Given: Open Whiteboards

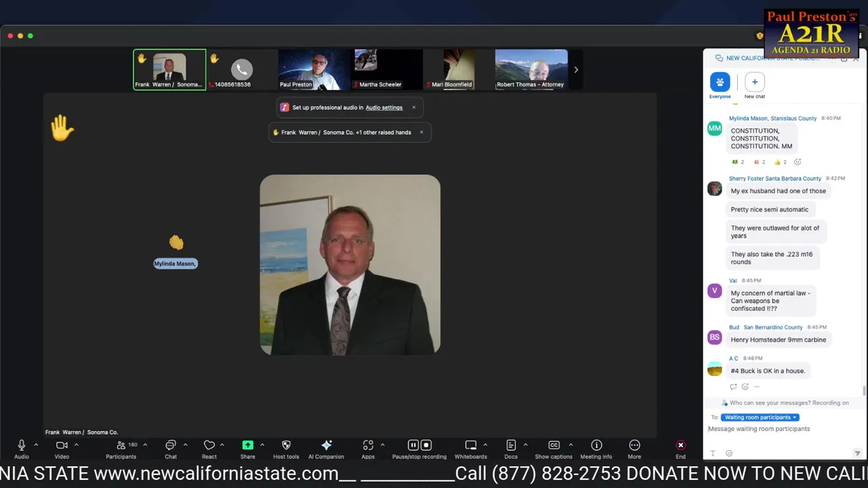Looking at the screenshot, I should click(471, 449).
